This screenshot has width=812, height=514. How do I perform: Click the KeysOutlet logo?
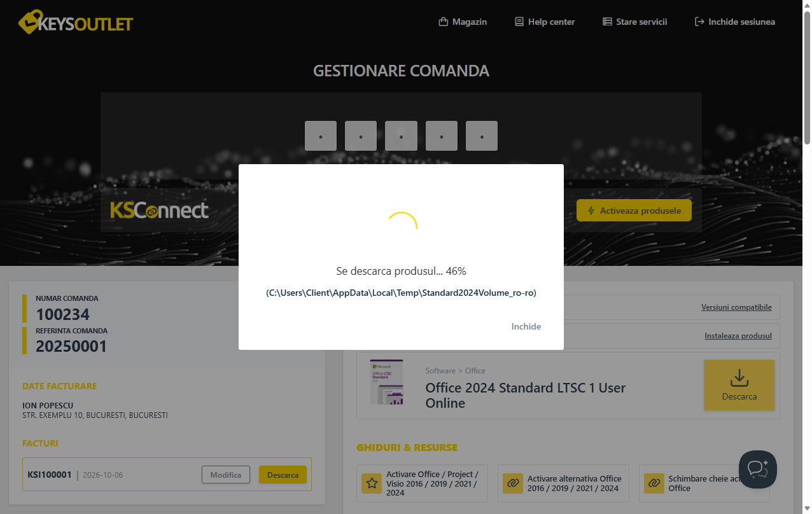point(76,22)
